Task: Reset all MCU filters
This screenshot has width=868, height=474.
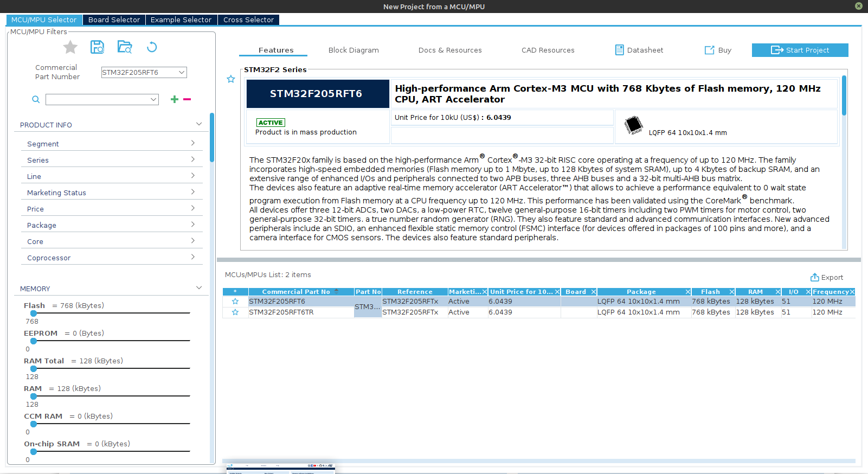Action: coord(152,47)
